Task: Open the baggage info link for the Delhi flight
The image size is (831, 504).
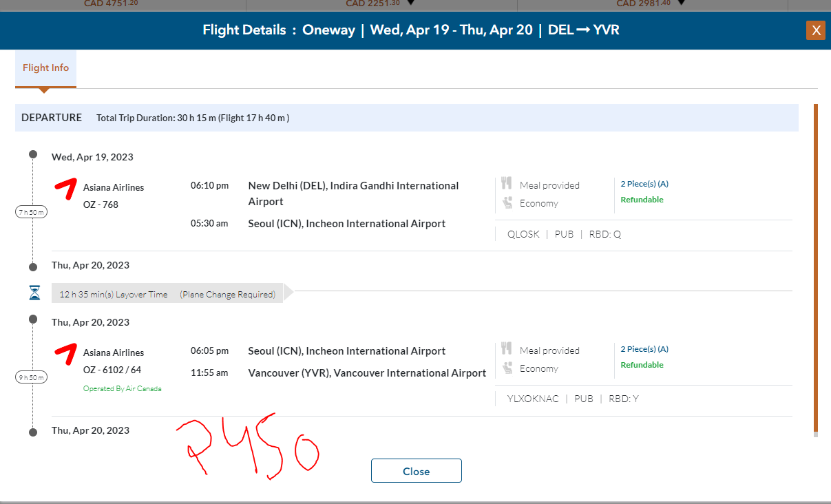Action: 644,184
